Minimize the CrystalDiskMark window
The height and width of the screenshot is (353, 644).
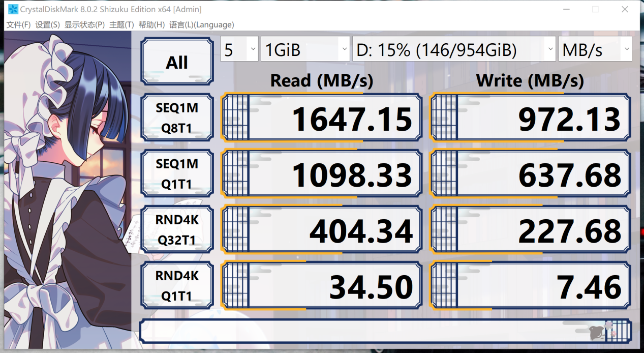pyautogui.click(x=566, y=9)
